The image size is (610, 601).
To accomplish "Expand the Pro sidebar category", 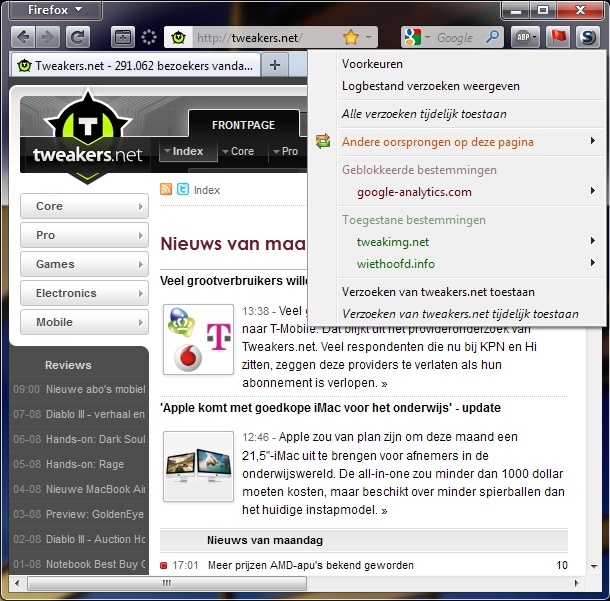I will (84, 235).
